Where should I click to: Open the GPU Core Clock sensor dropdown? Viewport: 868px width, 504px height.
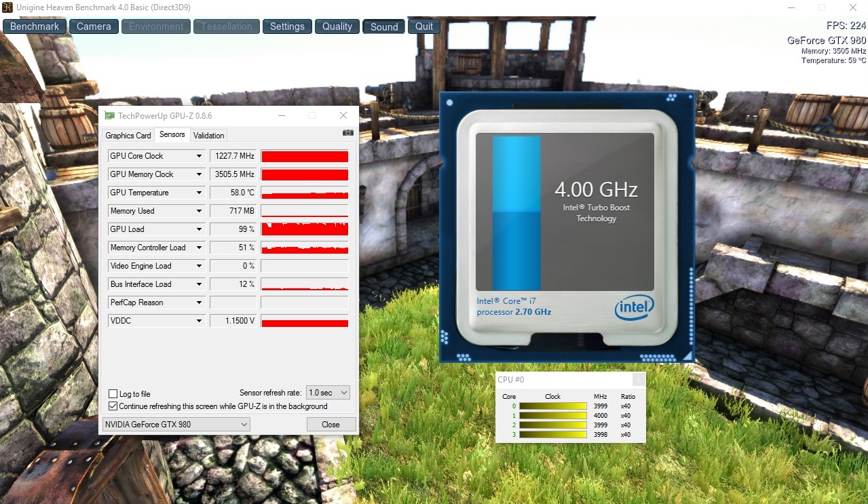[199, 156]
